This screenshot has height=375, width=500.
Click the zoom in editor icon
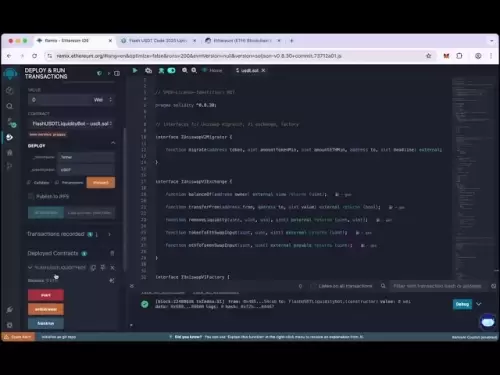[194, 70]
